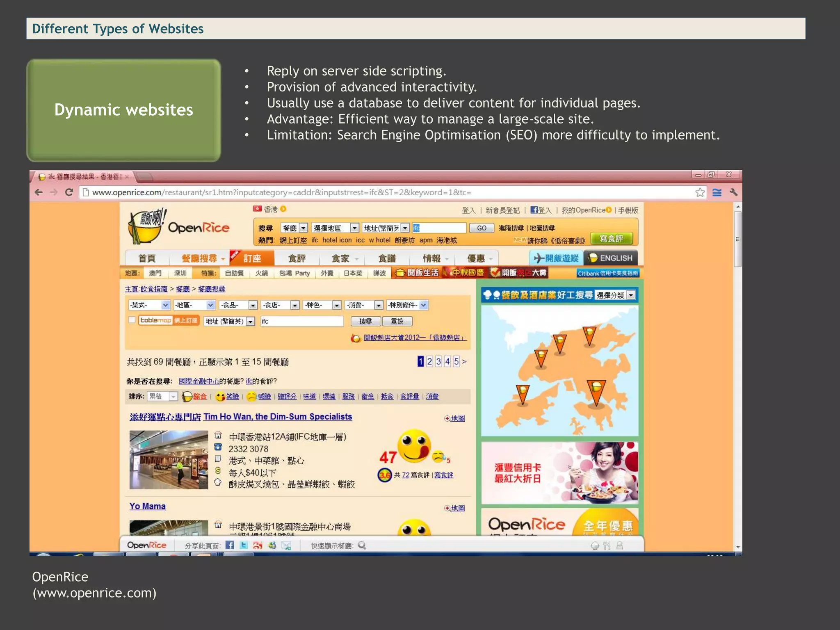The height and width of the screenshot is (630, 840).
Task: Click the fork-and-knife icon in bottom bar
Action: (607, 546)
